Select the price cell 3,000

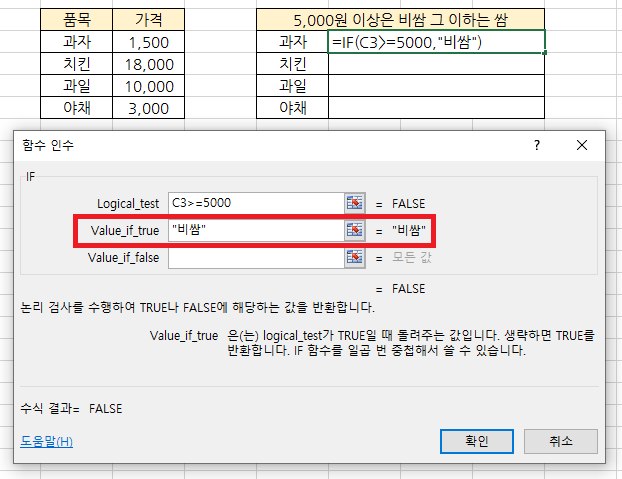click(148, 107)
